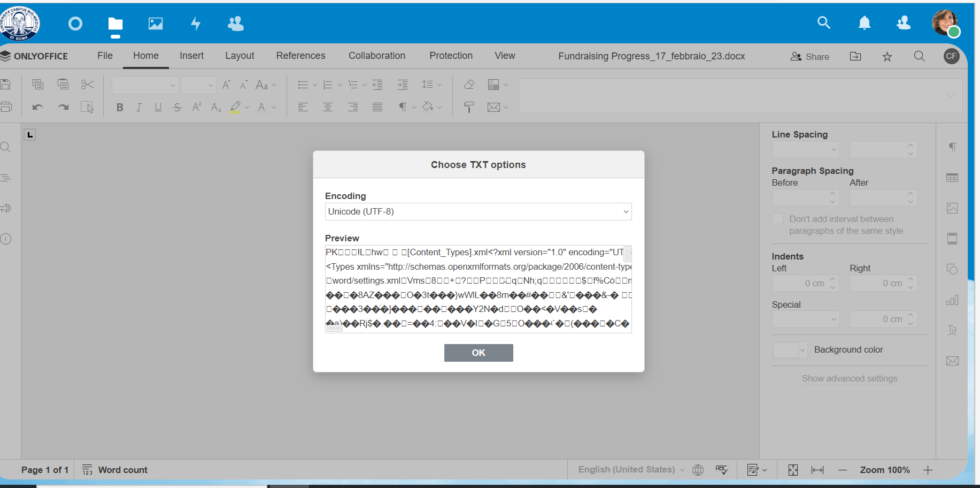
Task: Open Nextcloud unified search magnifier
Action: [824, 22]
